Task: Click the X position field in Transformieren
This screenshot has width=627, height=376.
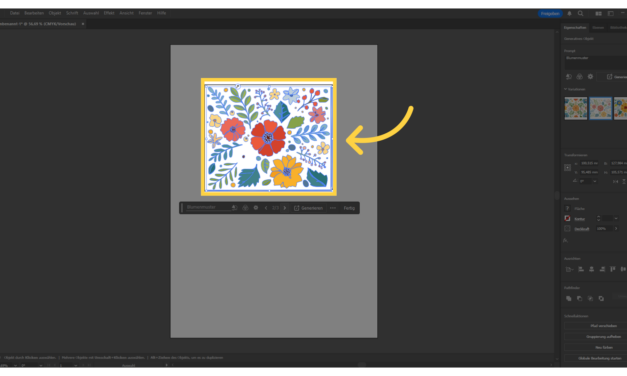Action: coord(589,163)
